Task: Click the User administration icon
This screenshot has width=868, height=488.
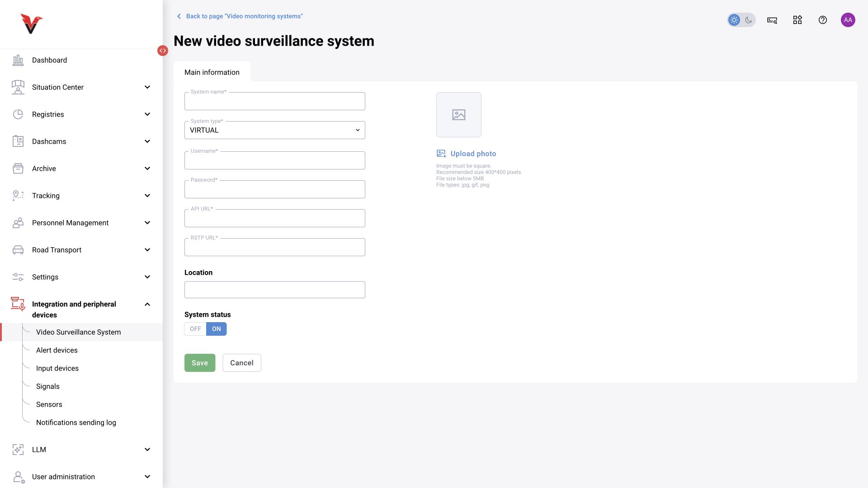Action: pyautogui.click(x=19, y=477)
